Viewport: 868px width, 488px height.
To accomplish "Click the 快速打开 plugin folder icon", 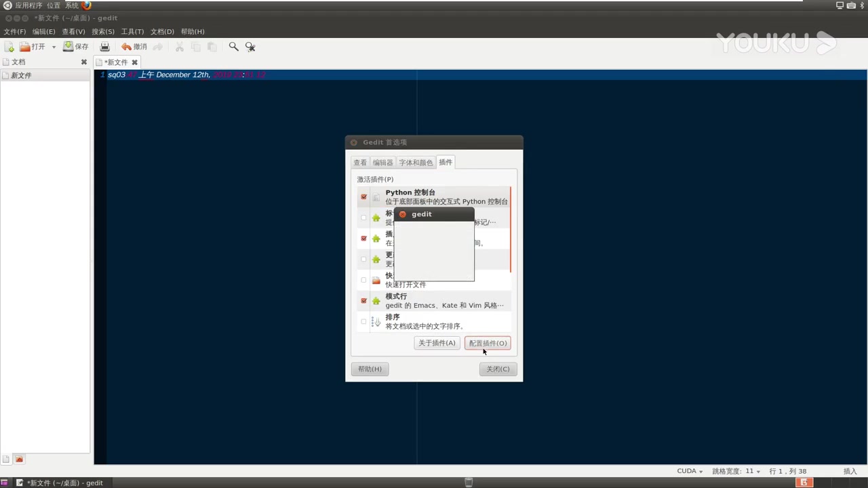I will tap(376, 279).
